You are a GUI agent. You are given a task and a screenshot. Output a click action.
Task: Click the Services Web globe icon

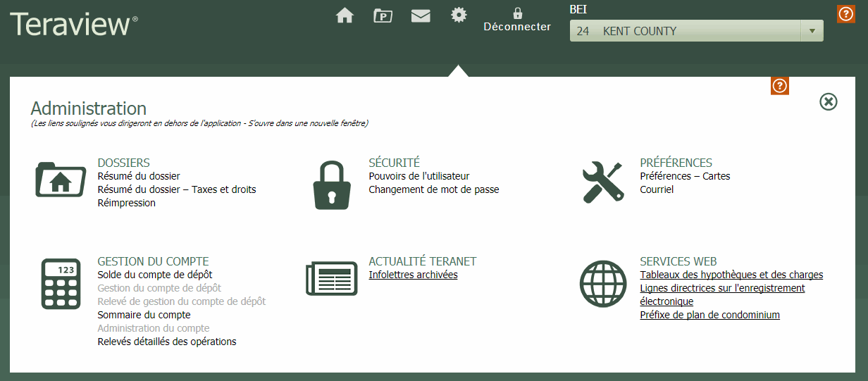603,284
